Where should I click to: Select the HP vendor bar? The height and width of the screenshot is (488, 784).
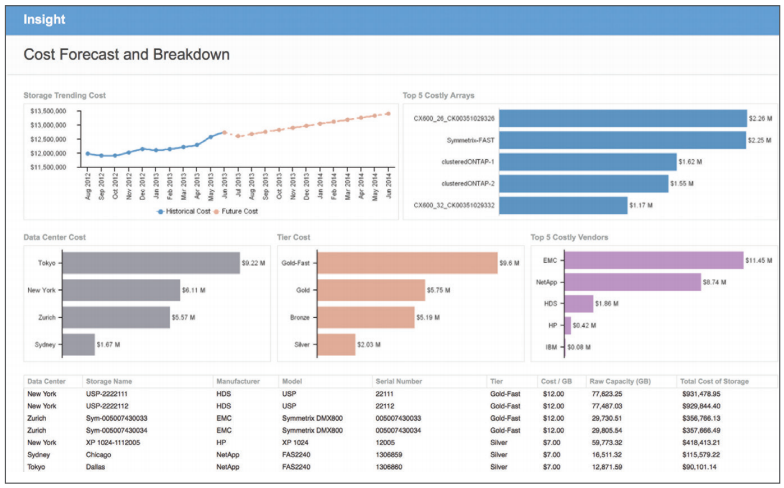tap(568, 326)
